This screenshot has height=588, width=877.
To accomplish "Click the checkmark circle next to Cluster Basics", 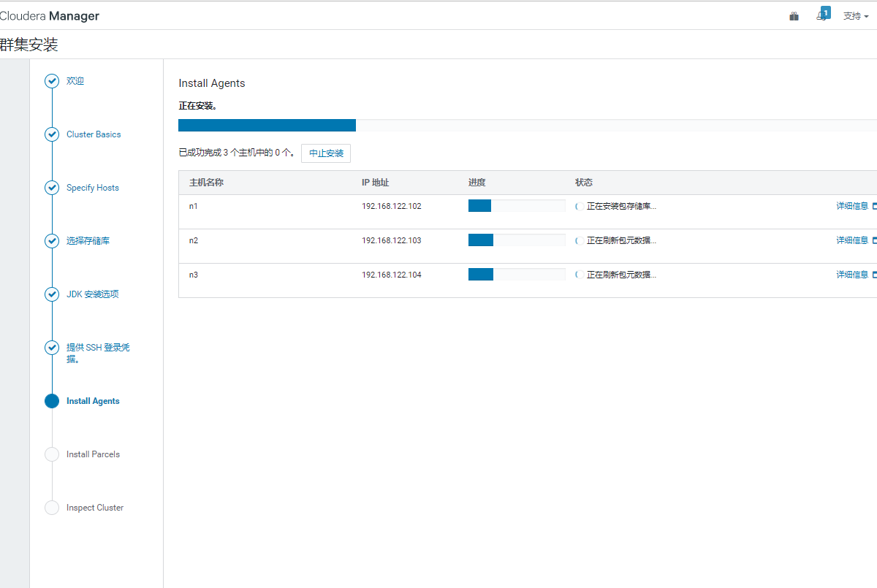I will (x=52, y=134).
